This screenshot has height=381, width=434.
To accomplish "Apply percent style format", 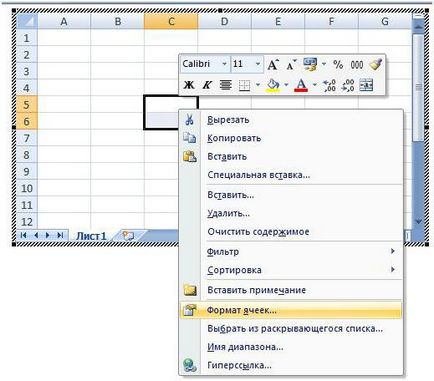I will pos(338,64).
